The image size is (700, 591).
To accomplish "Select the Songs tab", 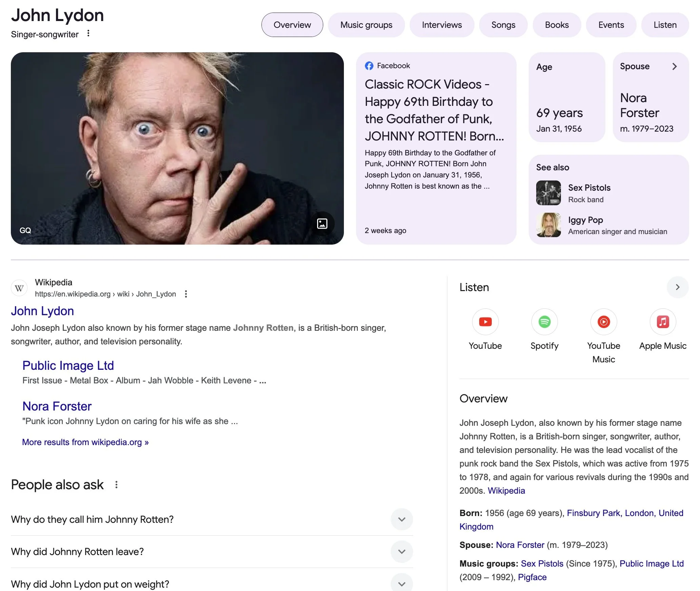I will click(x=503, y=25).
